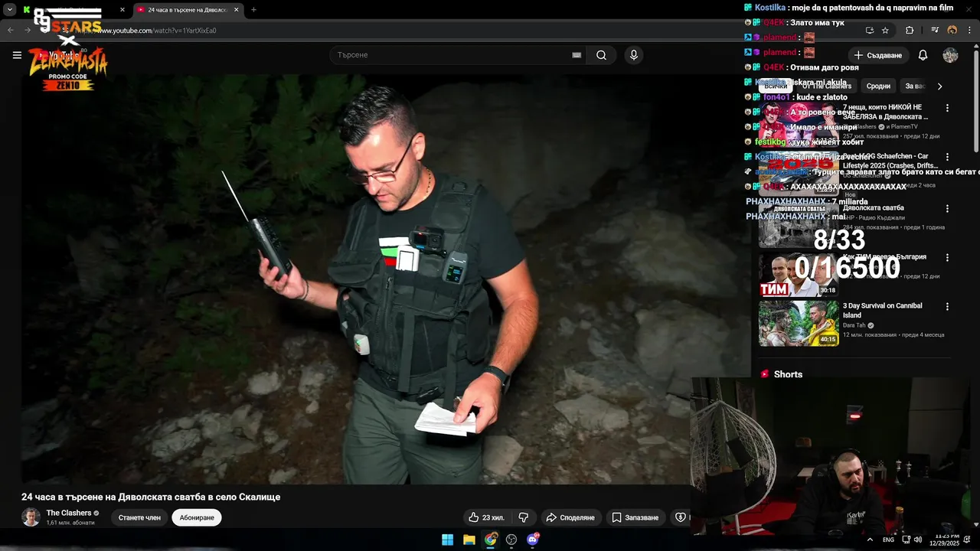The width and height of the screenshot is (980, 551).
Task: Select the За вас filter chip
Action: 914,86
